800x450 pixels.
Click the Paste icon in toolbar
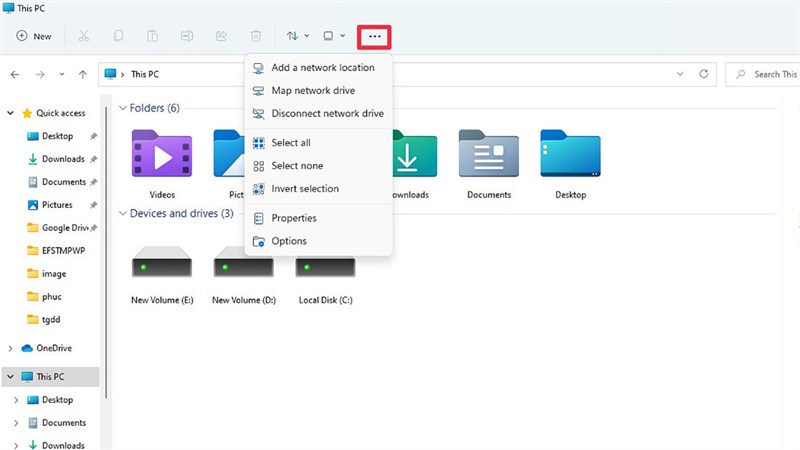[x=152, y=36]
